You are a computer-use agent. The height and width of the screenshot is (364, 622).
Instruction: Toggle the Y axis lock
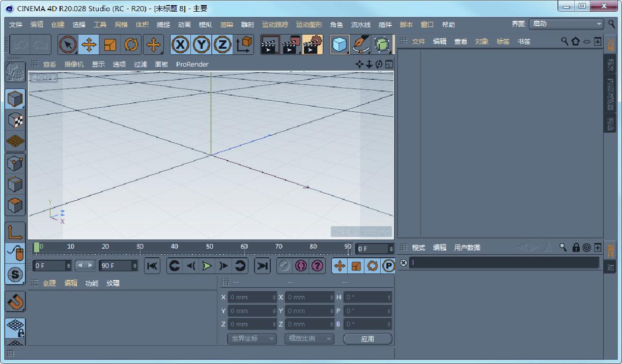tap(201, 45)
